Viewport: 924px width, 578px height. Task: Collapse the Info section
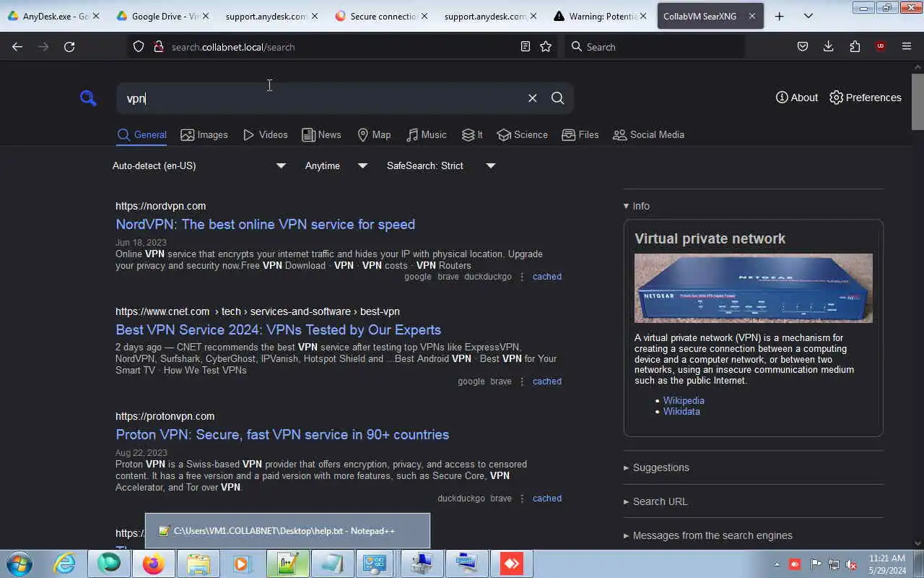637,206
